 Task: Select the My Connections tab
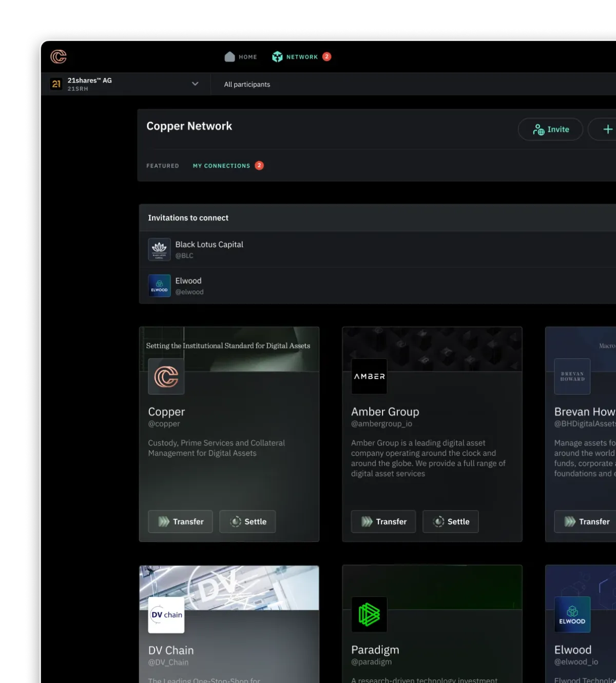(221, 166)
